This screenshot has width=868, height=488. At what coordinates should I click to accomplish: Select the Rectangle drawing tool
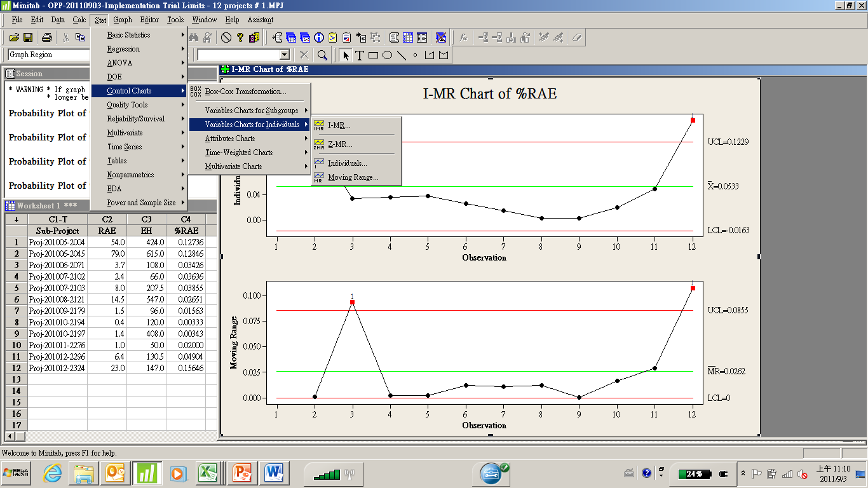(x=373, y=55)
